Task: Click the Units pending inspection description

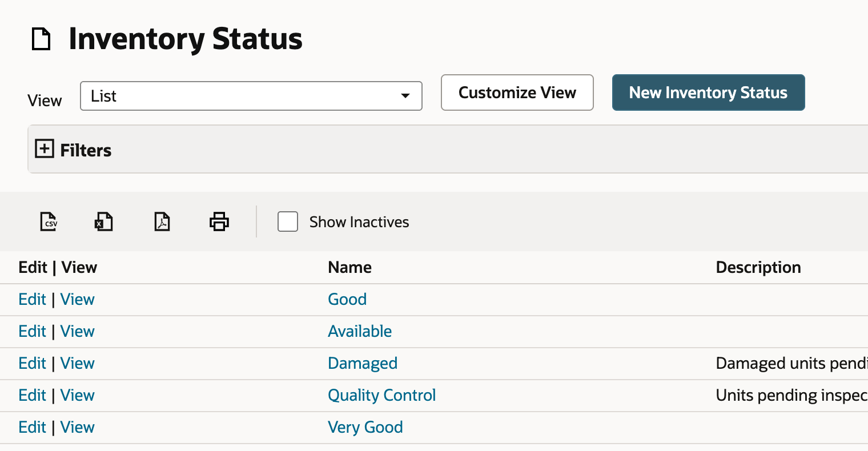Action: [791, 395]
